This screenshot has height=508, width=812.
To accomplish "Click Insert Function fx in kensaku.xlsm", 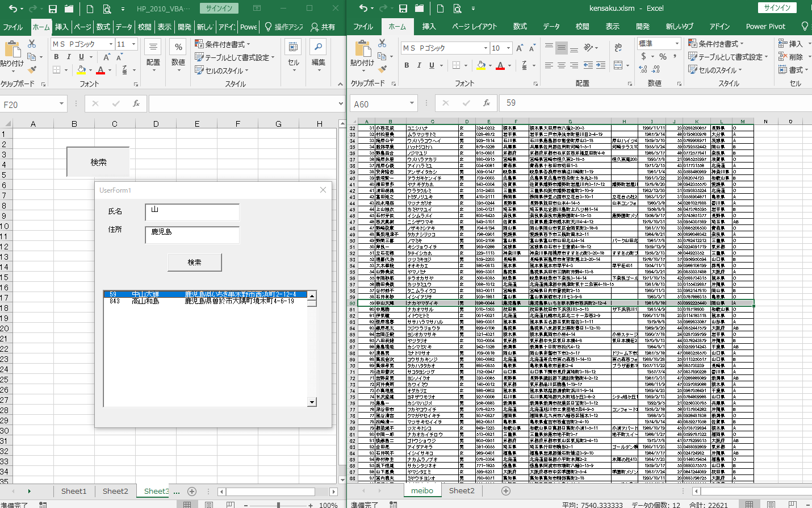I will [487, 103].
